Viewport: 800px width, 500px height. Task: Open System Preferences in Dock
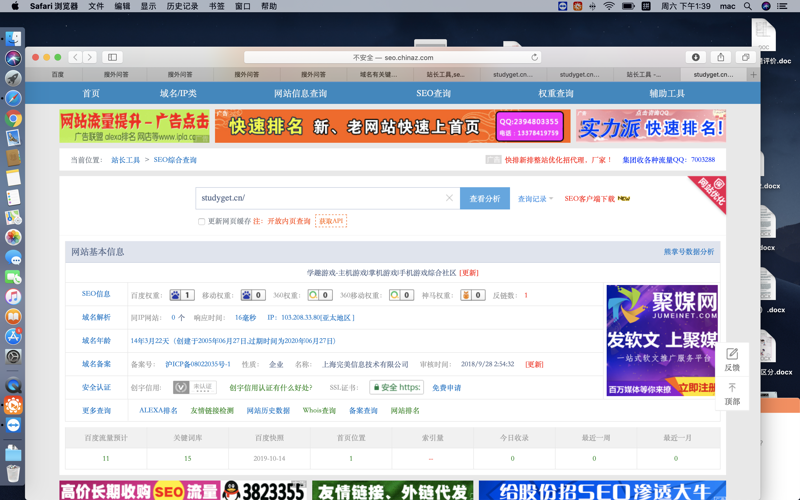[13, 356]
